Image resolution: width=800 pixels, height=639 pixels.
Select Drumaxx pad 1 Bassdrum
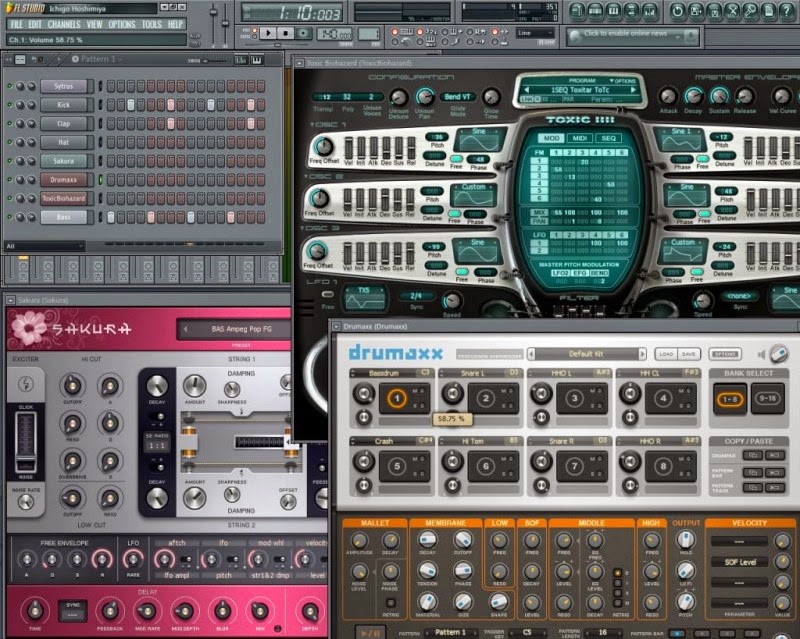pos(397,398)
